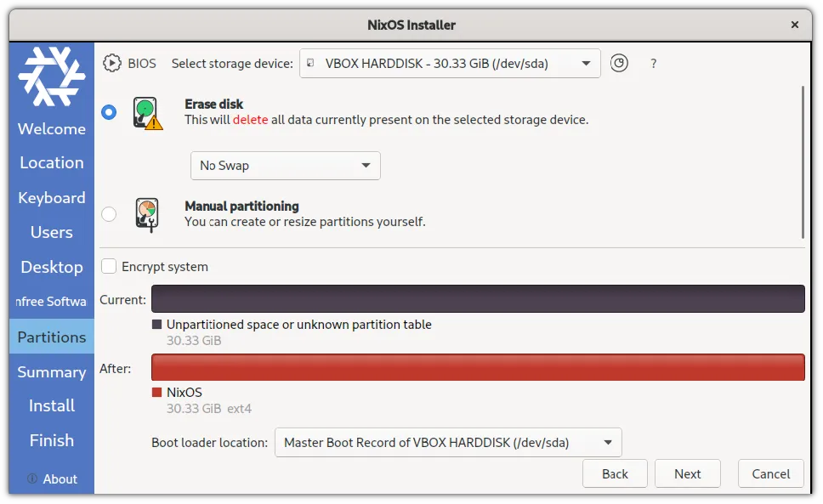Click the Erase disk drive warning icon
823x504 pixels.
tap(147, 112)
